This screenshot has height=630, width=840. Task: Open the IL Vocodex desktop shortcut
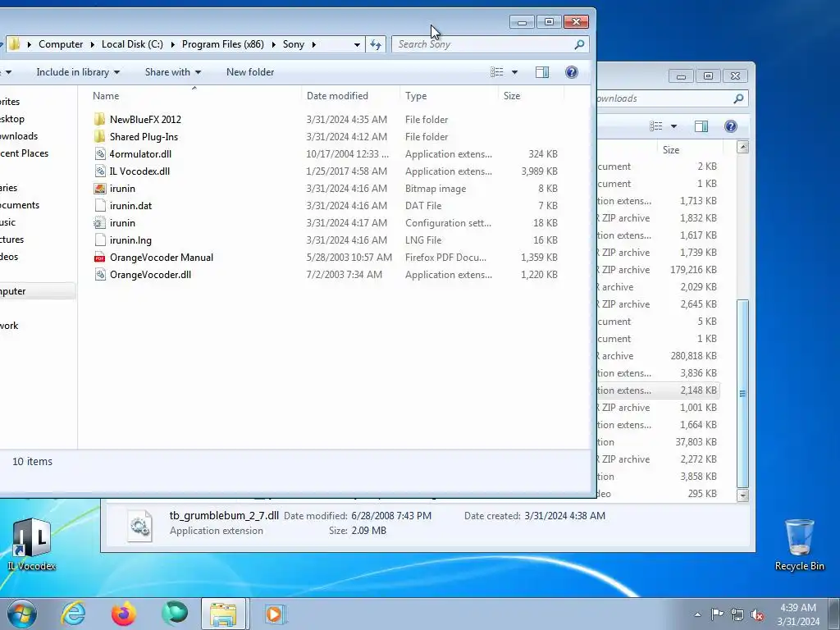[32, 545]
